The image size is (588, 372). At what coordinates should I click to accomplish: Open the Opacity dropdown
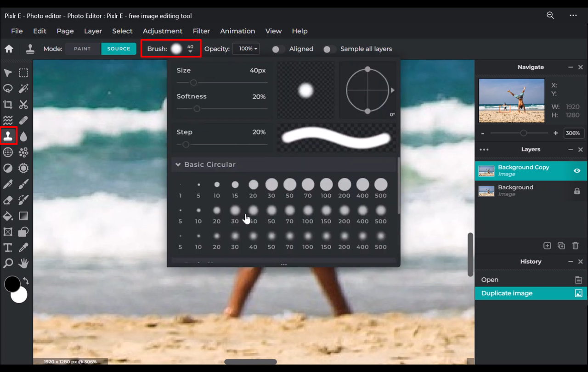click(246, 49)
